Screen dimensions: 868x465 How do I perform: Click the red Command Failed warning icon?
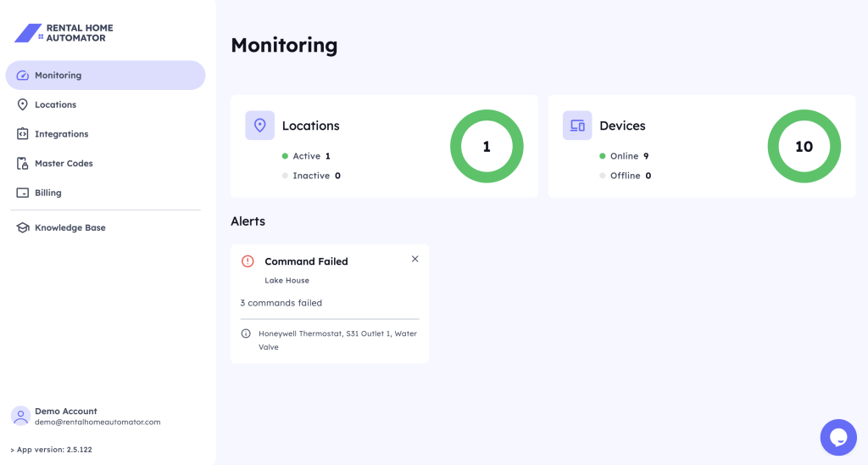[x=248, y=261]
